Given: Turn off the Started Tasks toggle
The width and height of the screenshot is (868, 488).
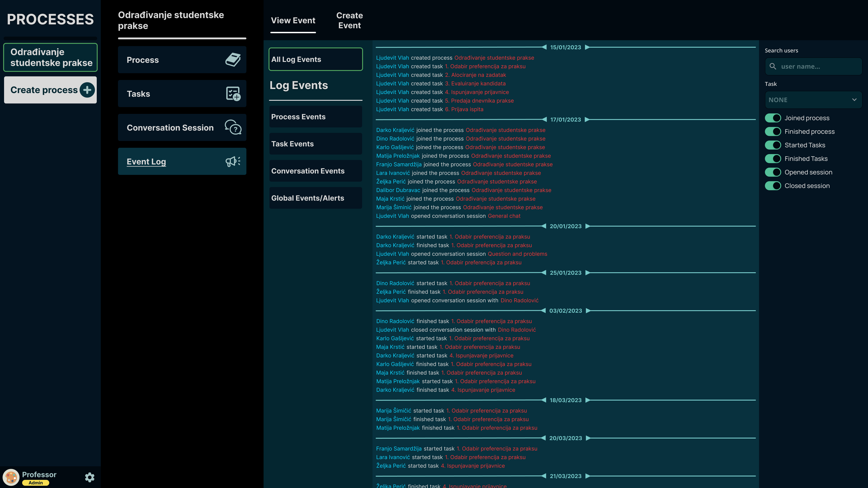Looking at the screenshot, I should [773, 145].
